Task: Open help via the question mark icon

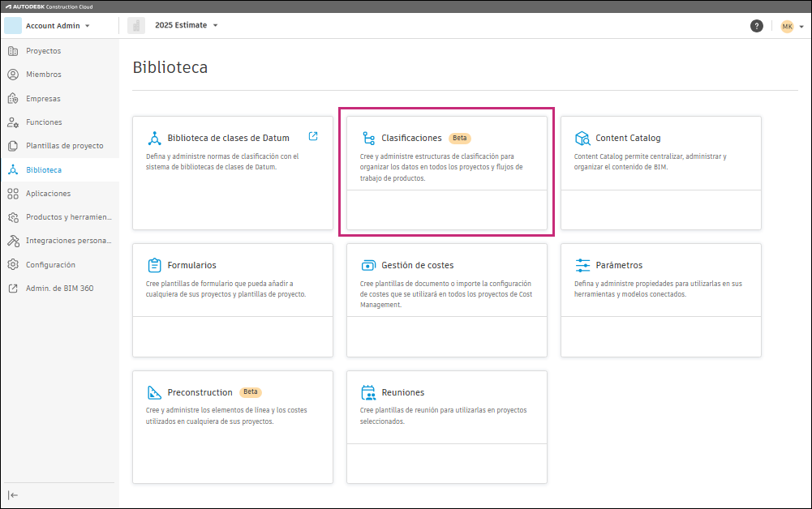Action: [757, 26]
